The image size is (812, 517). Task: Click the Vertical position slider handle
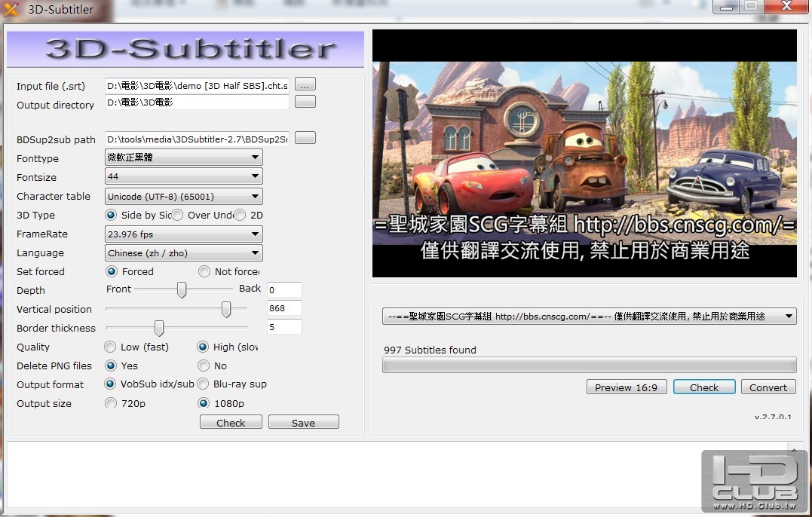(225, 309)
